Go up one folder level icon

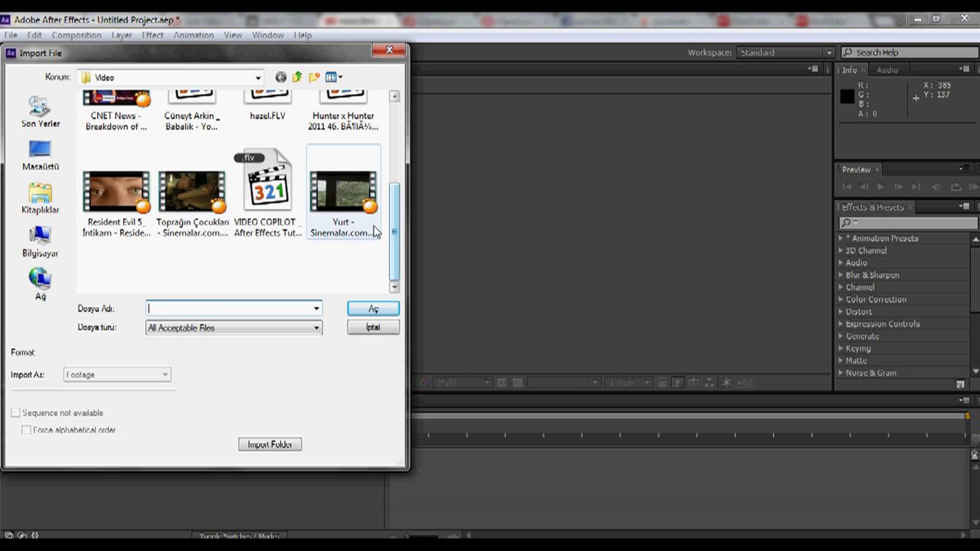coord(297,77)
